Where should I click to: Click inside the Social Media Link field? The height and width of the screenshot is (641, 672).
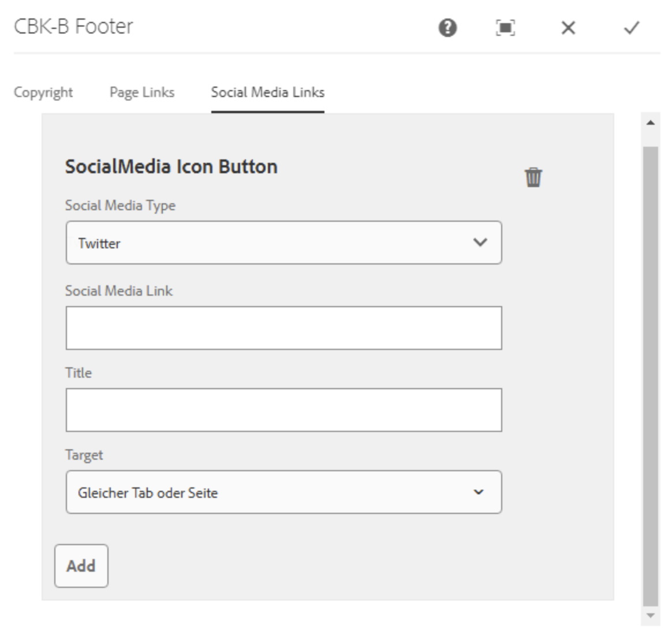(285, 326)
